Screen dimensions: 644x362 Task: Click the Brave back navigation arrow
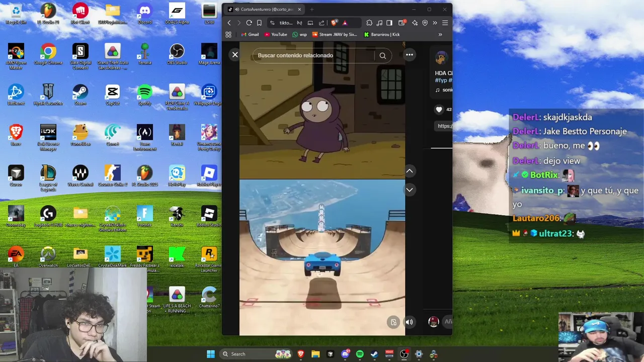pos(229,23)
